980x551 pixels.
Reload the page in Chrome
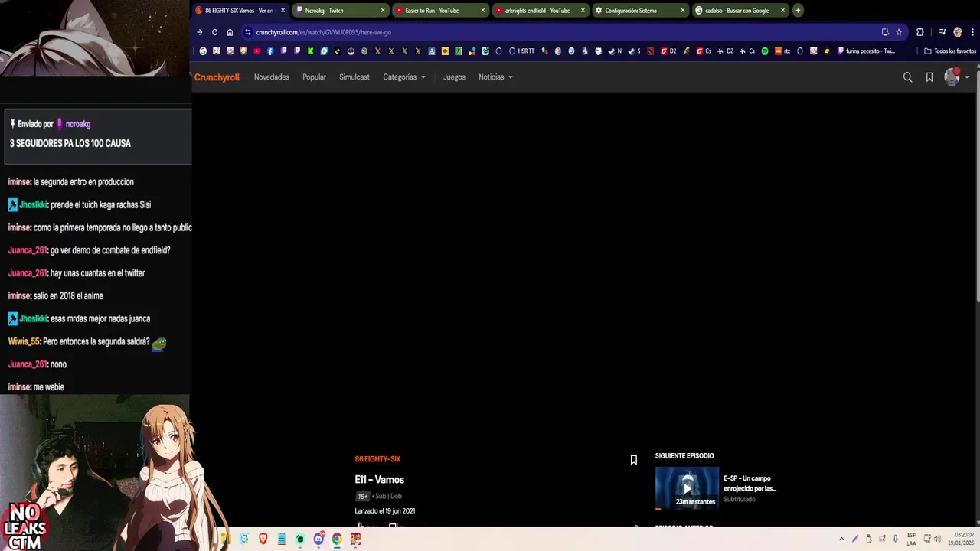(214, 32)
